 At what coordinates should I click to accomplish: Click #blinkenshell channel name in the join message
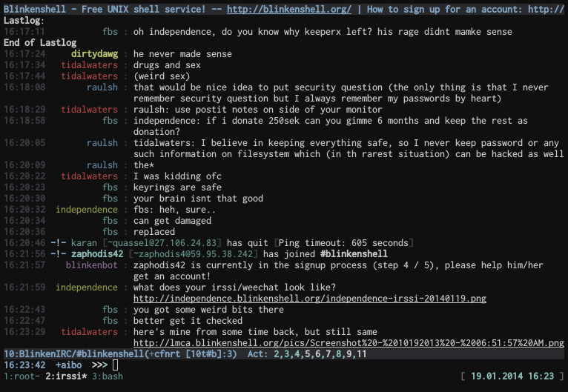pyautogui.click(x=354, y=254)
